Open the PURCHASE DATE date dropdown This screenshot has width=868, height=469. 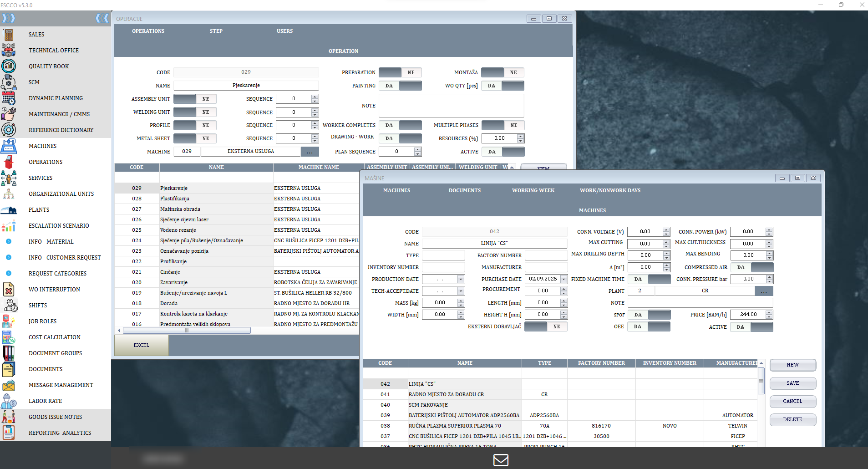point(563,279)
